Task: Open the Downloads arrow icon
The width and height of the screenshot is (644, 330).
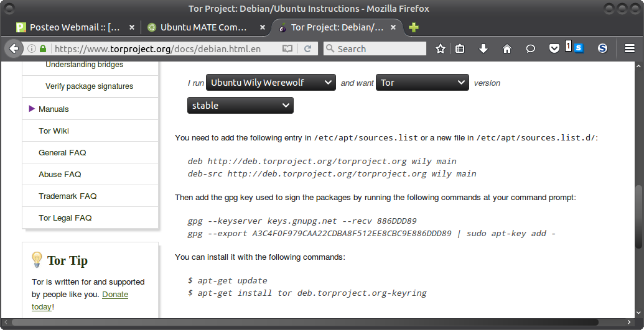Action: pyautogui.click(x=483, y=49)
